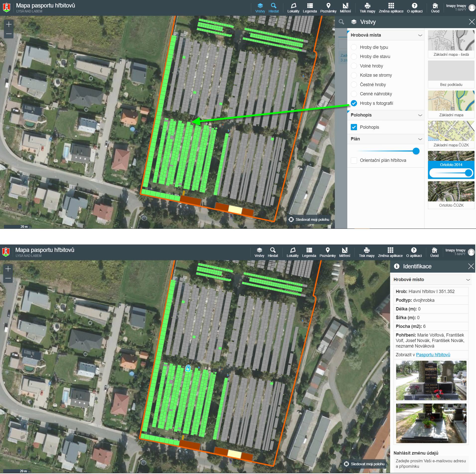
Task: Go to Úvod home in the lower toolbar
Action: tap(434, 252)
